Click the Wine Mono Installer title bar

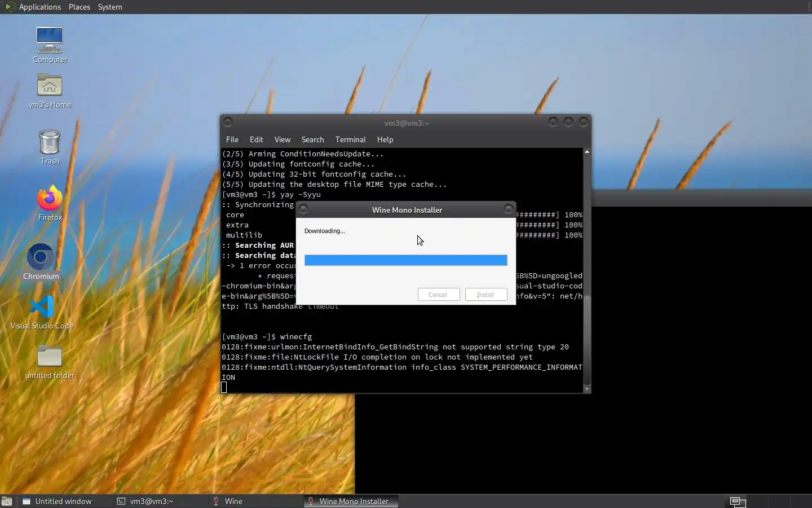tap(407, 210)
